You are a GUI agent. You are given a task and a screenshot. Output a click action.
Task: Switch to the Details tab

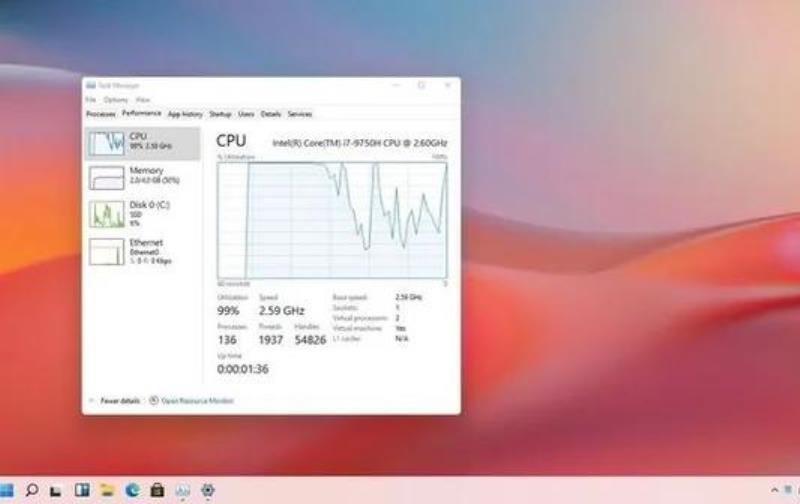271,114
